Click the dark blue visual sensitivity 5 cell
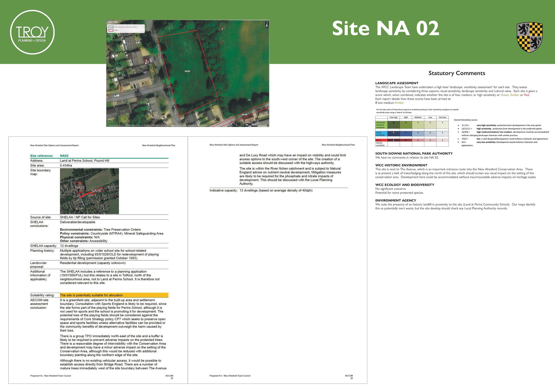The image size is (555, 392). click(393, 133)
